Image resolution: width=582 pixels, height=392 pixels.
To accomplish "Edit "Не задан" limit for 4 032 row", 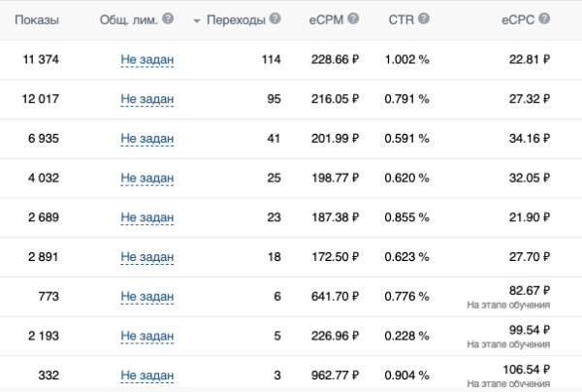I will (146, 178).
